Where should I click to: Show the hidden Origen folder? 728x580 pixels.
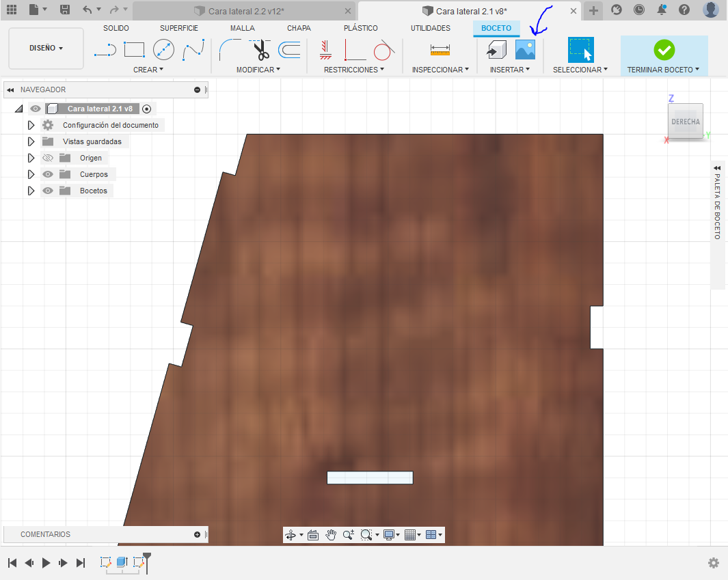(47, 158)
